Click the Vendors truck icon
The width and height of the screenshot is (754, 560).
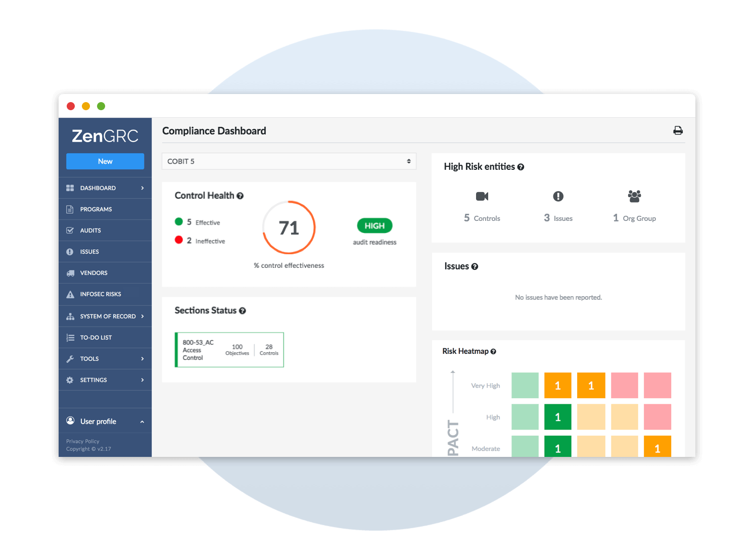pos(70,273)
